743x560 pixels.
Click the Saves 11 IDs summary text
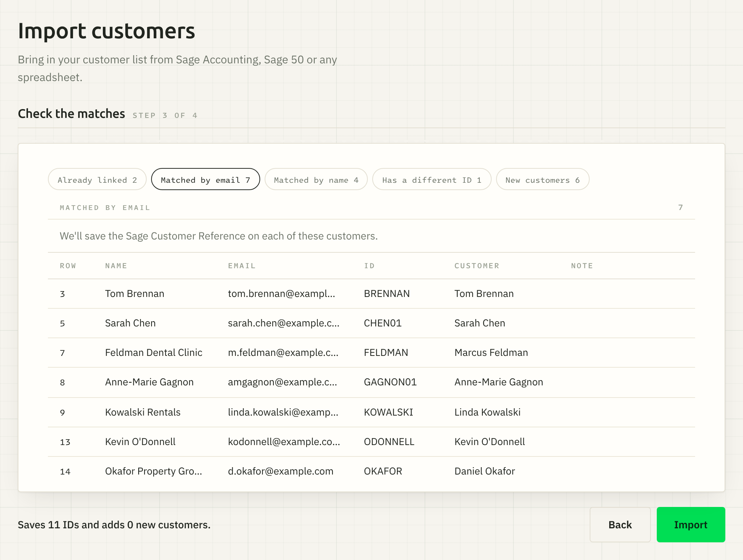click(114, 525)
